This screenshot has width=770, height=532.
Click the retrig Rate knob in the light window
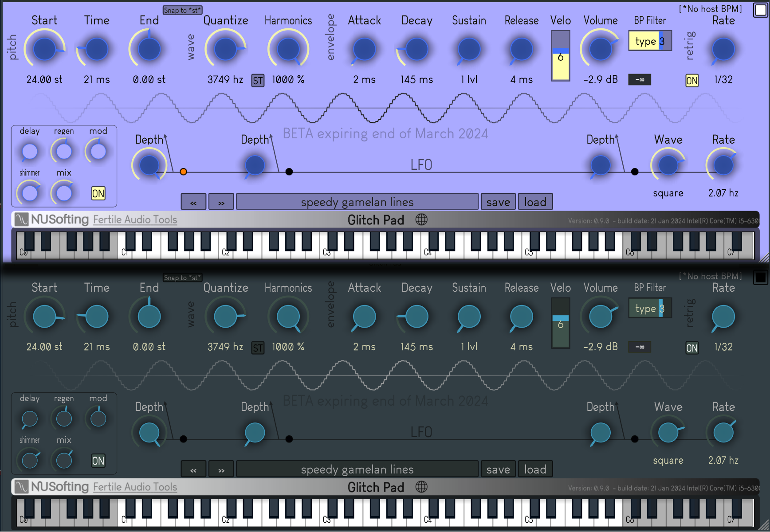coord(723,49)
